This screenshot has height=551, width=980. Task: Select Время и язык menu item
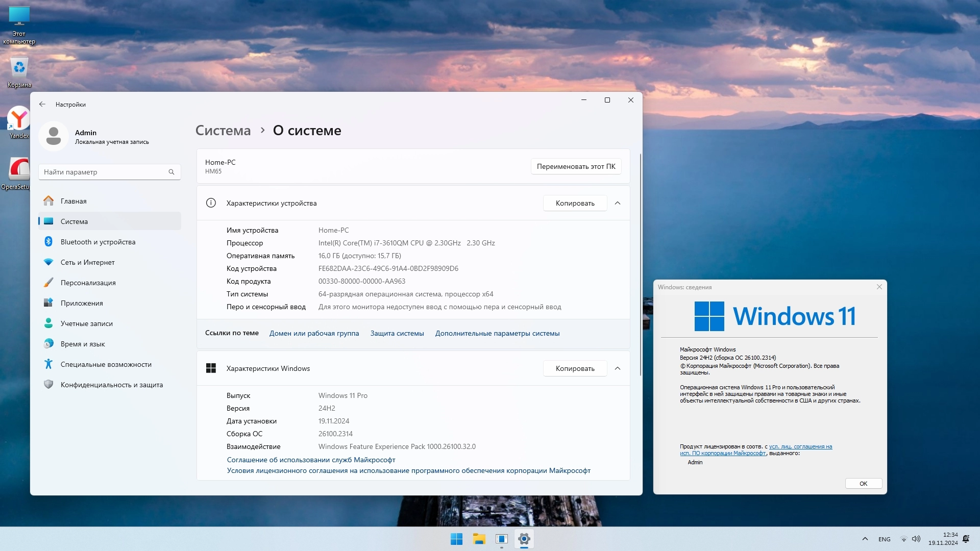tap(82, 344)
